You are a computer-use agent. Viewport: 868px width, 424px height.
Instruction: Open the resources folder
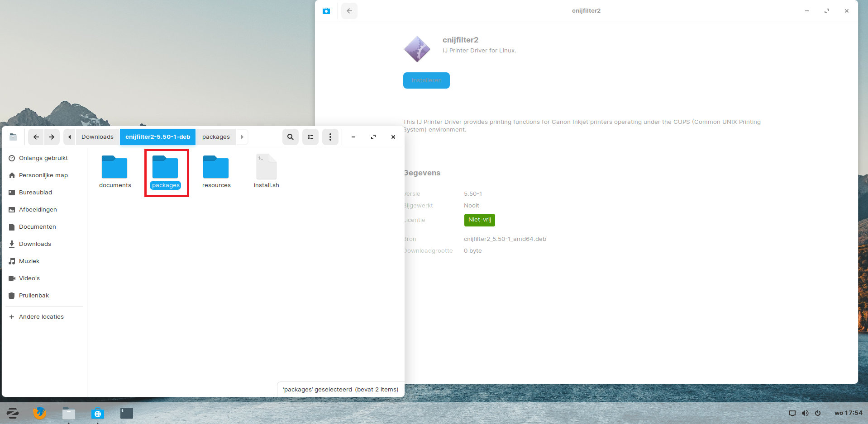[x=216, y=172]
